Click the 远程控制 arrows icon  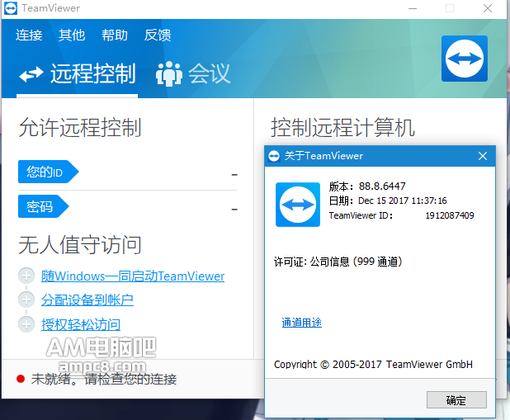[x=31, y=73]
